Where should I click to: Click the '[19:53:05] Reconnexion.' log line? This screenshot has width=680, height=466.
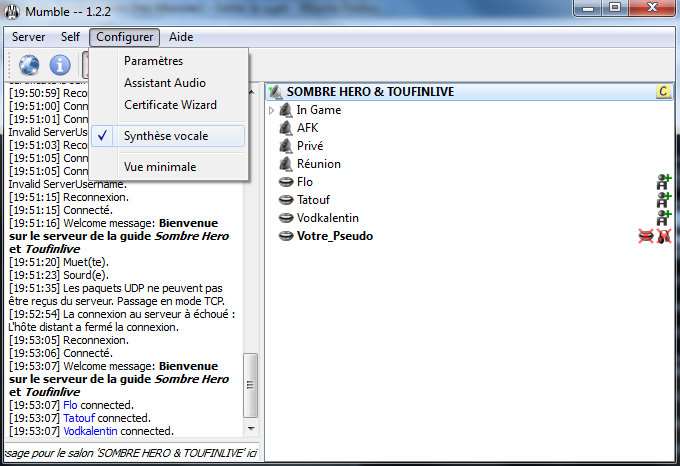pyautogui.click(x=69, y=340)
